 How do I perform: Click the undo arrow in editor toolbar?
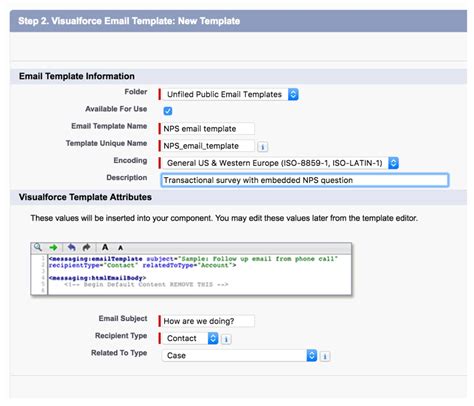click(x=71, y=247)
